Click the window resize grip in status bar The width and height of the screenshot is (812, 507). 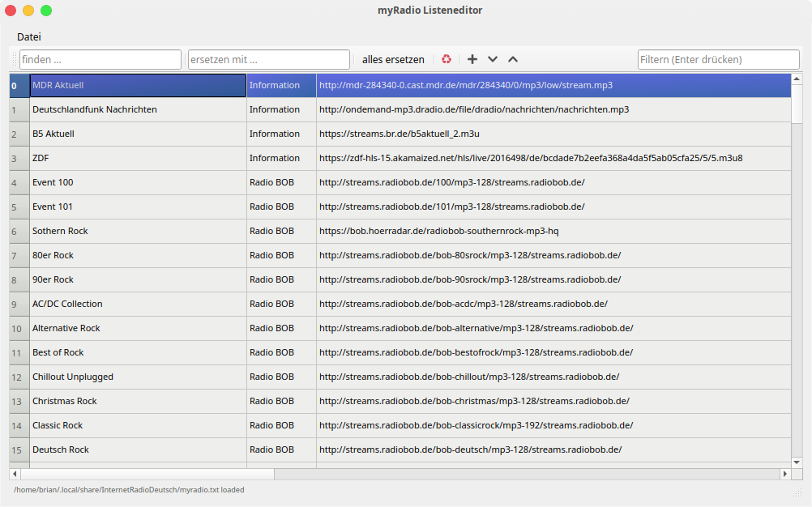pos(797,492)
